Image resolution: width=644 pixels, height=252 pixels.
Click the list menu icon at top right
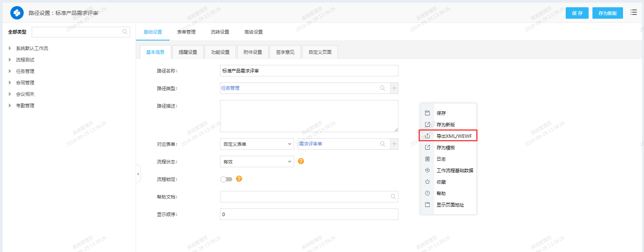(634, 13)
